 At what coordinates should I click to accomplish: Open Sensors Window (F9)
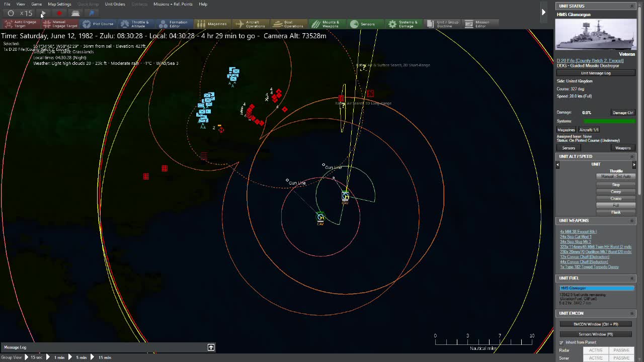596,334
